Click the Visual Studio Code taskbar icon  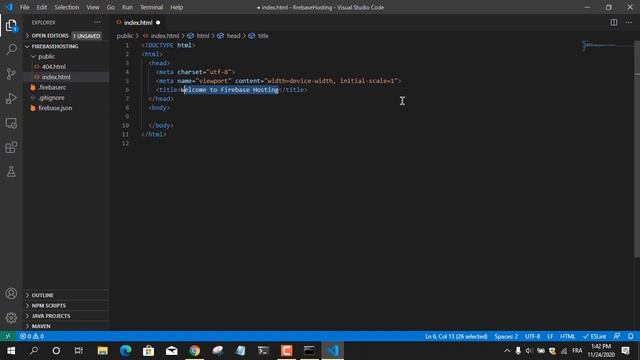click(333, 351)
